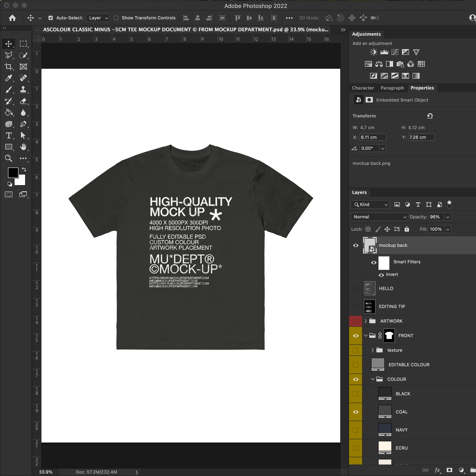
Task: Click the foreground color swatch
Action: [13, 173]
